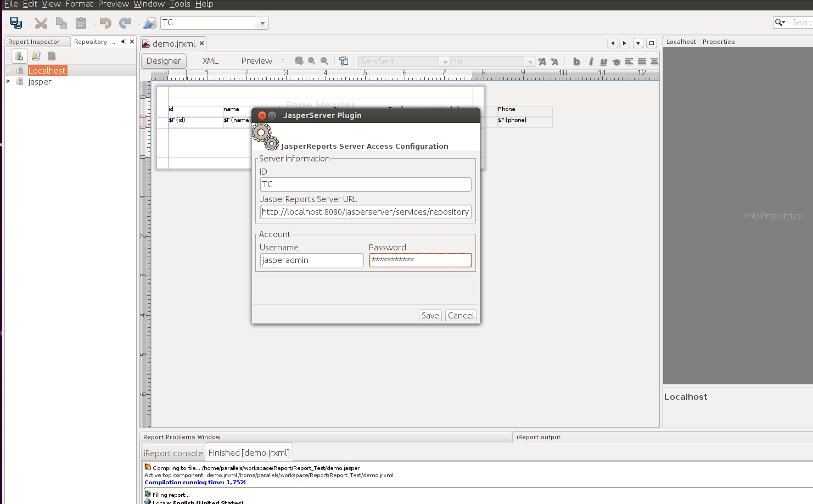
Task: Open the SansSerif font dropdown
Action: 445,61
